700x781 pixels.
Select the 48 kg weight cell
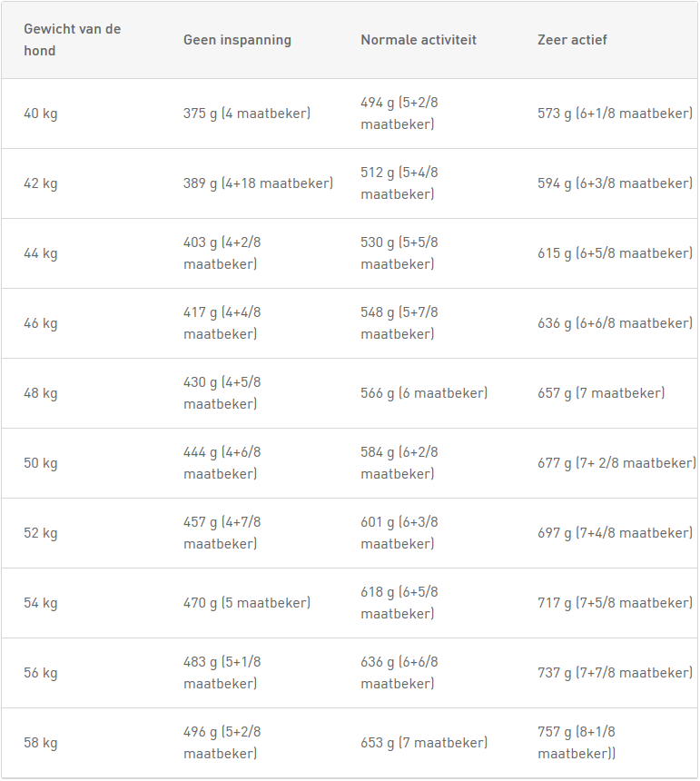point(41,393)
